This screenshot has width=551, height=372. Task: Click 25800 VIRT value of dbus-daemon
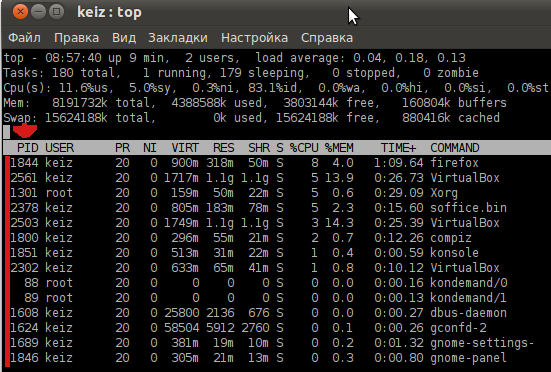181,313
